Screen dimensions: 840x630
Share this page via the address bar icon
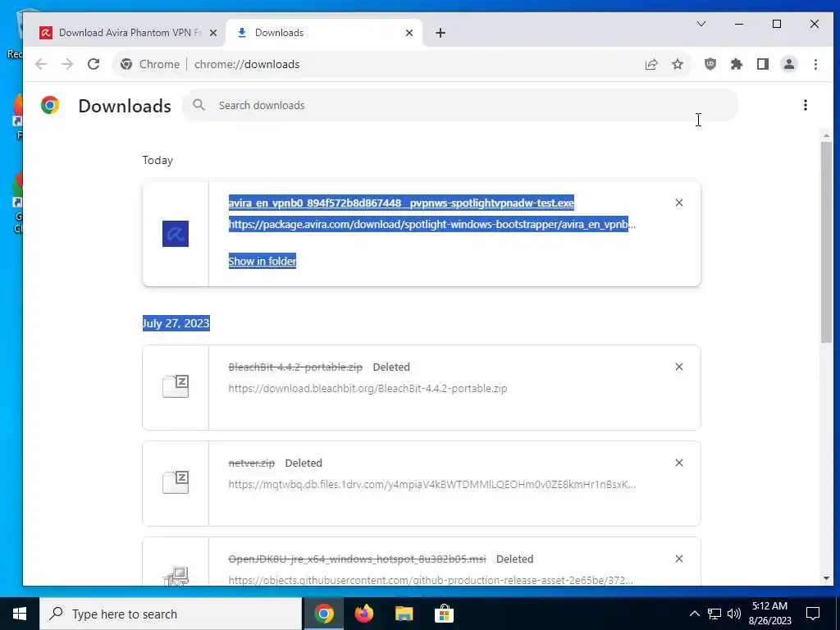(x=651, y=64)
